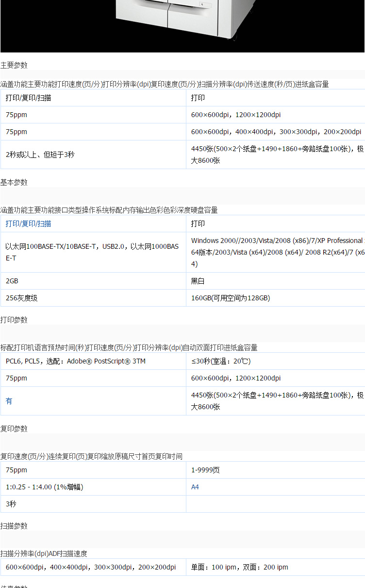Click the 扫描分辨率(dpi)ADF扫描速度 header line

point(44,553)
